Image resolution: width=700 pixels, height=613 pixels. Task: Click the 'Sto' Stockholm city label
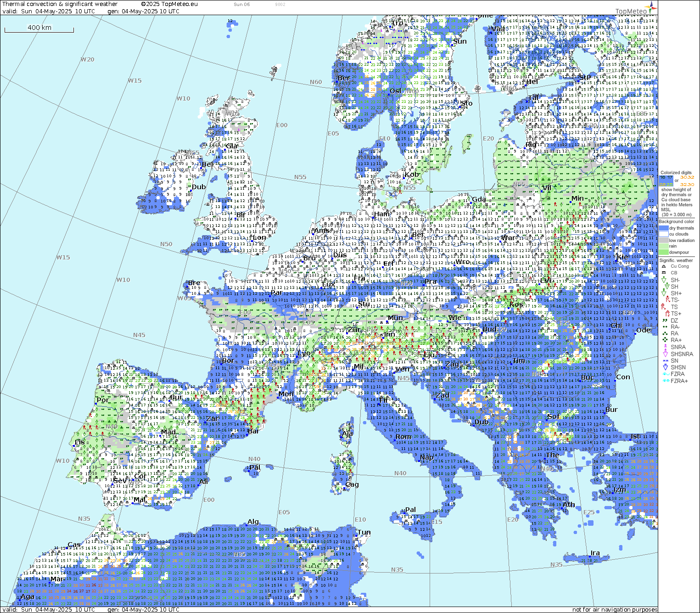click(466, 103)
